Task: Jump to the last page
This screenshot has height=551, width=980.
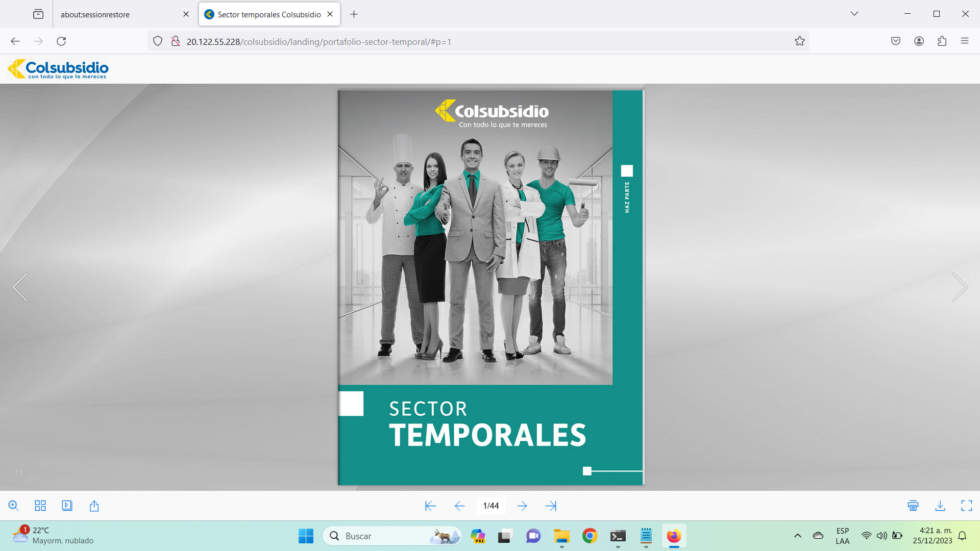Action: [x=551, y=506]
